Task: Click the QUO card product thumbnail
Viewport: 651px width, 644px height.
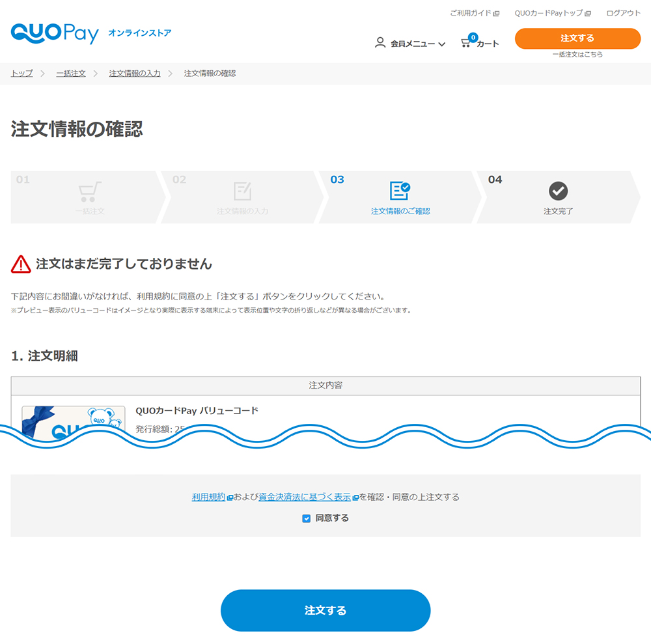Action: point(73,422)
